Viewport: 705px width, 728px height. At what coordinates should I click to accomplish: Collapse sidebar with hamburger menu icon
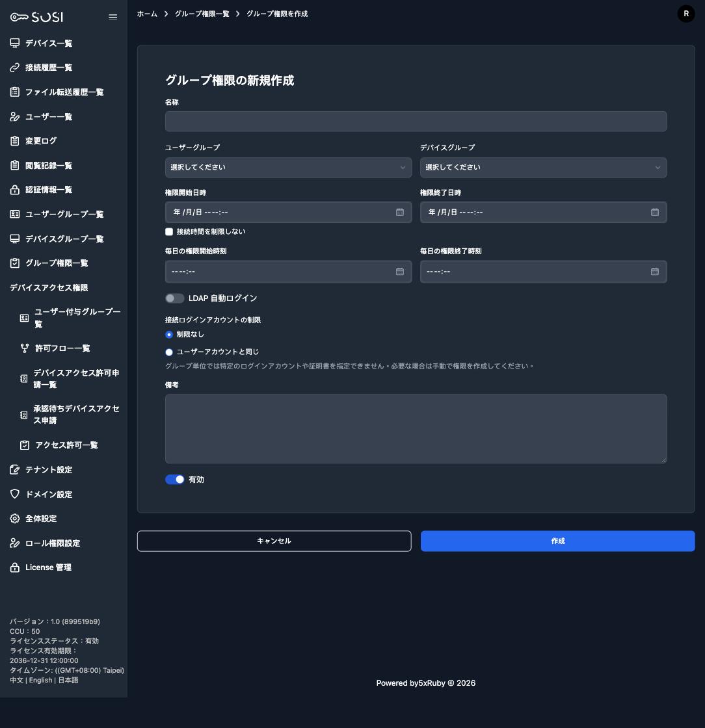pyautogui.click(x=113, y=17)
